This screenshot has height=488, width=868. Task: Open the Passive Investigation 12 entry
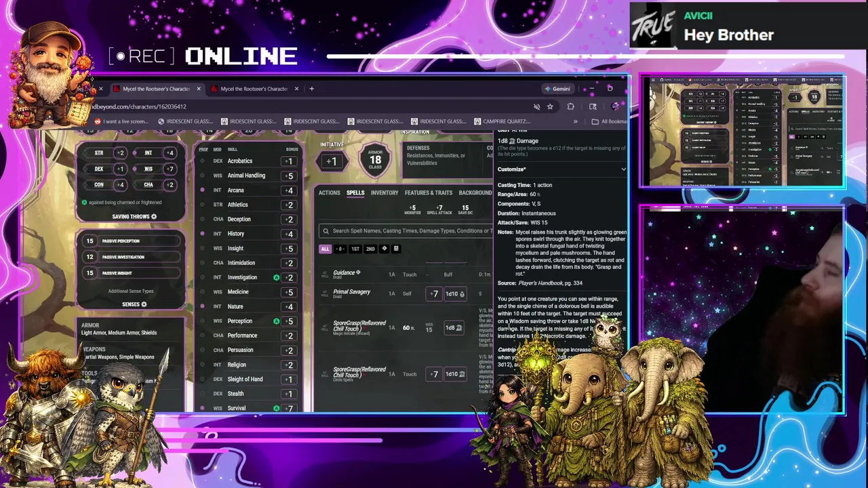tap(132, 257)
